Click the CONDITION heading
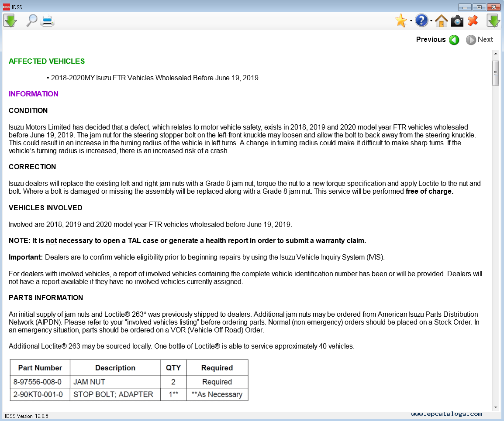 pyautogui.click(x=28, y=111)
